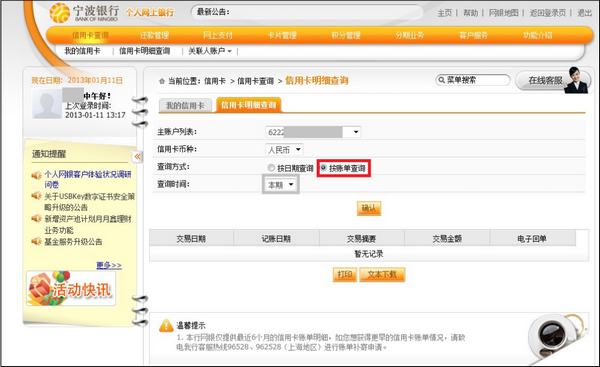Open the 还款管理 main menu
This screenshot has height=367, width=600.
(154, 35)
